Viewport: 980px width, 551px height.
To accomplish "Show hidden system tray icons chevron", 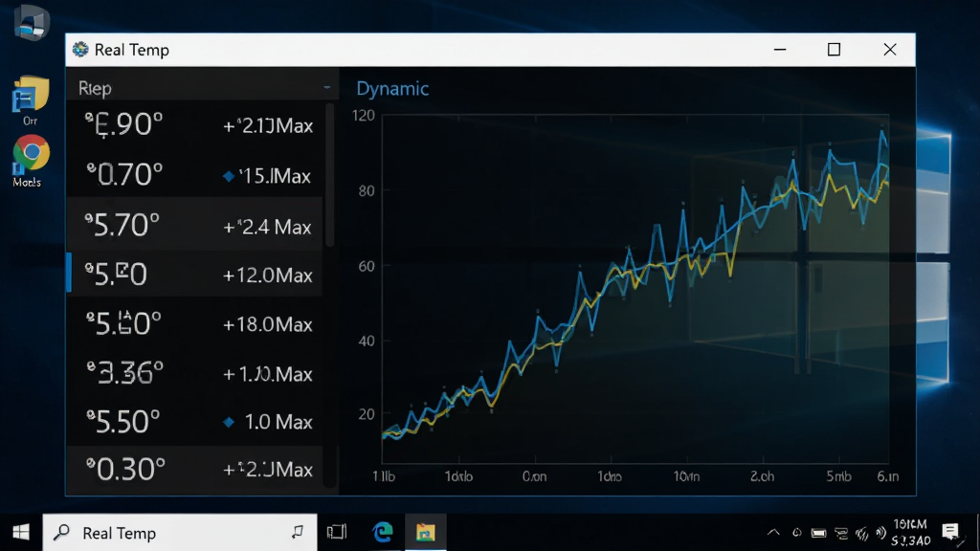I will tap(773, 533).
